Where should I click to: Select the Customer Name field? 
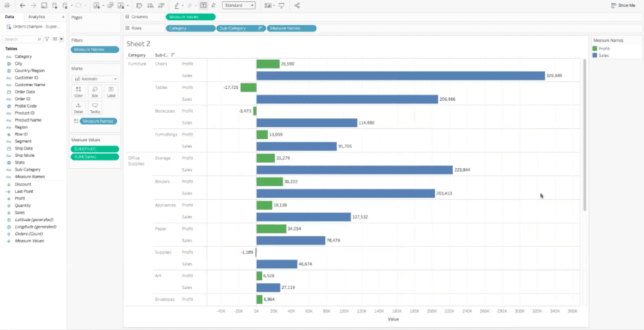30,85
